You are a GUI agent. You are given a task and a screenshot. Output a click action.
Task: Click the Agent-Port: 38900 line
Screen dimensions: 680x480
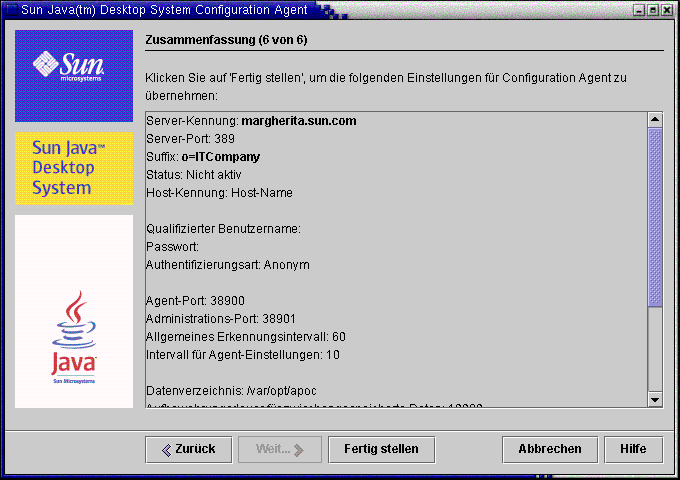point(195,301)
